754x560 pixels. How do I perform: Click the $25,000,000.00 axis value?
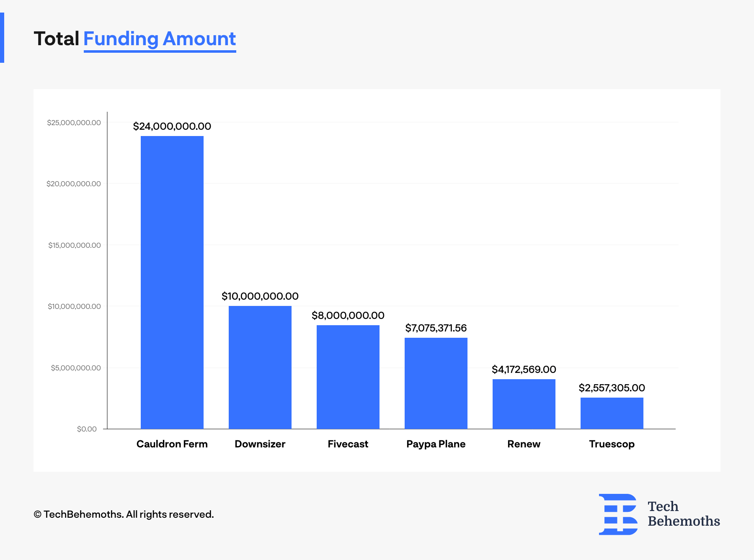(74, 123)
